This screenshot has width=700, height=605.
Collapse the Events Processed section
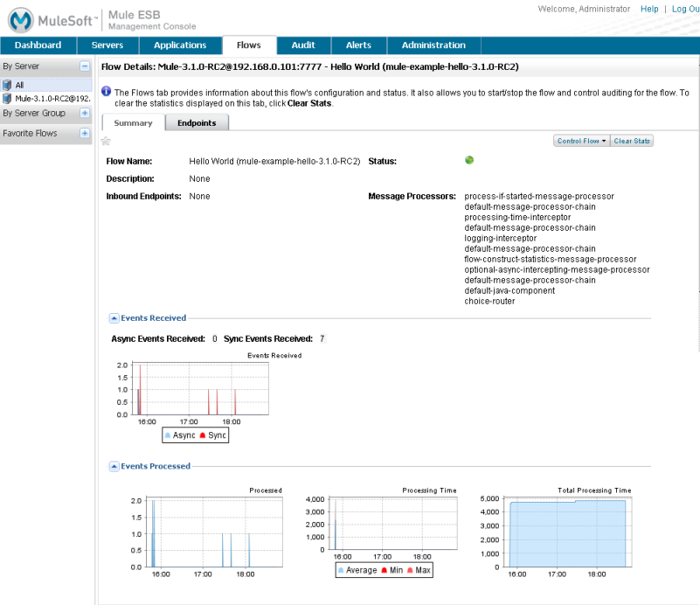114,466
